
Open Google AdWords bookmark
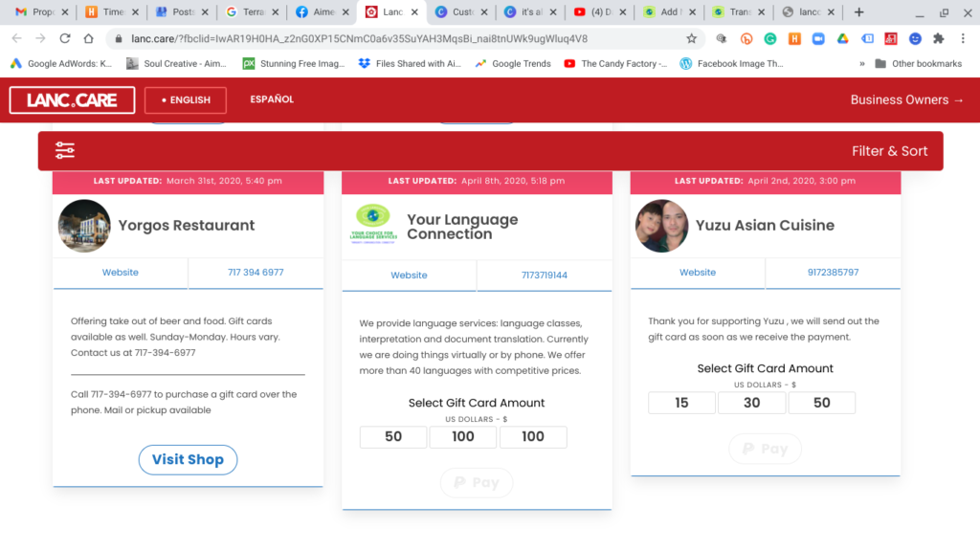[61, 64]
